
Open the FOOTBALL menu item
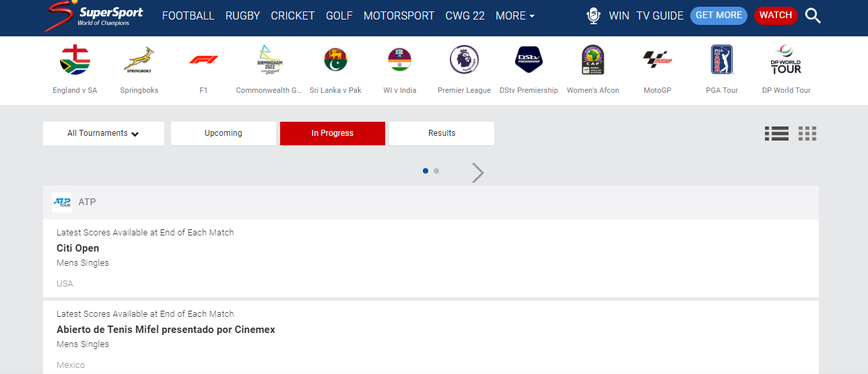point(189,15)
